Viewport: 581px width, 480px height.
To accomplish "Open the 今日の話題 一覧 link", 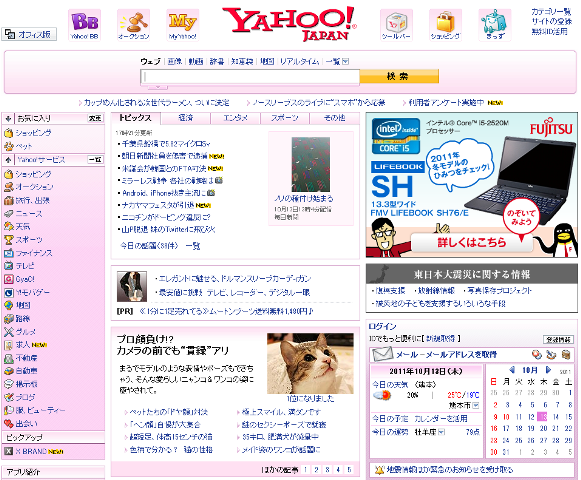I will point(193,246).
